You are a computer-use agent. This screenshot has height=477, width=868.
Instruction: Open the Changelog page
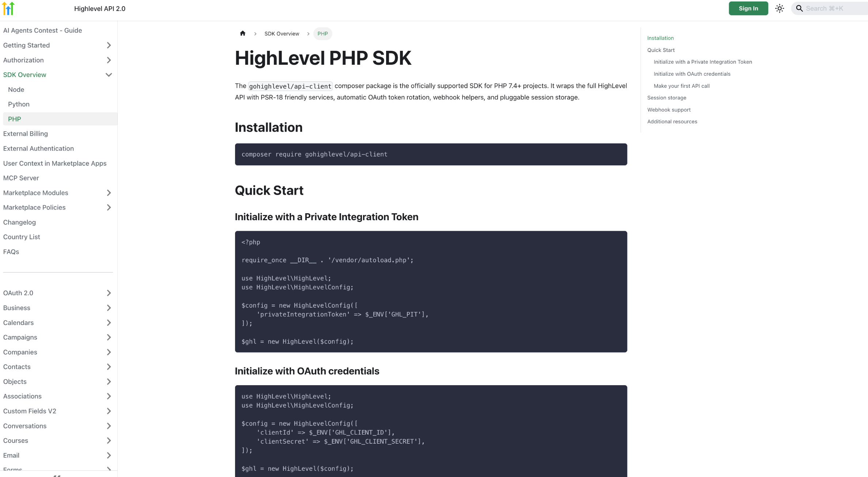click(19, 222)
